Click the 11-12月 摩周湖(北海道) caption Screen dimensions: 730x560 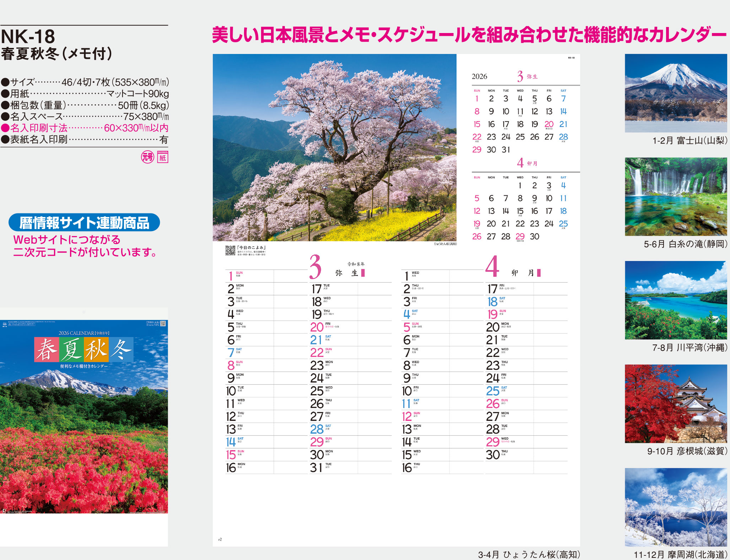pos(681,555)
